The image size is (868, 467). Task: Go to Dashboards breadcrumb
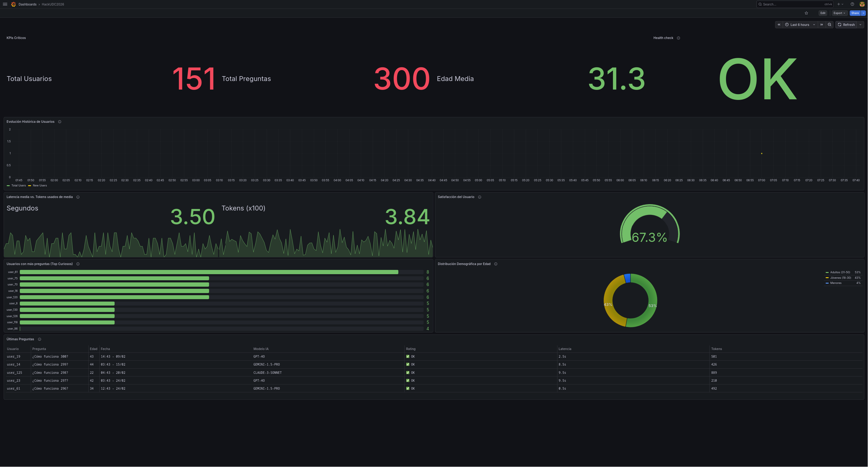coord(27,4)
